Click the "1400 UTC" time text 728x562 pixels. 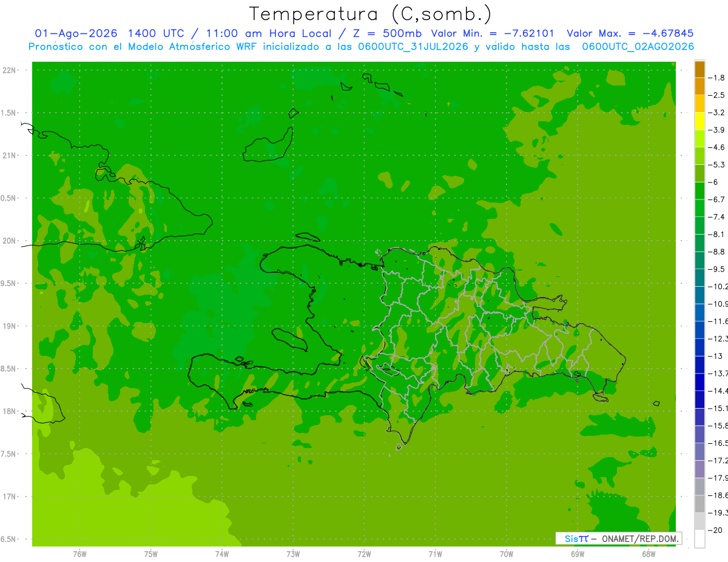[x=157, y=33]
